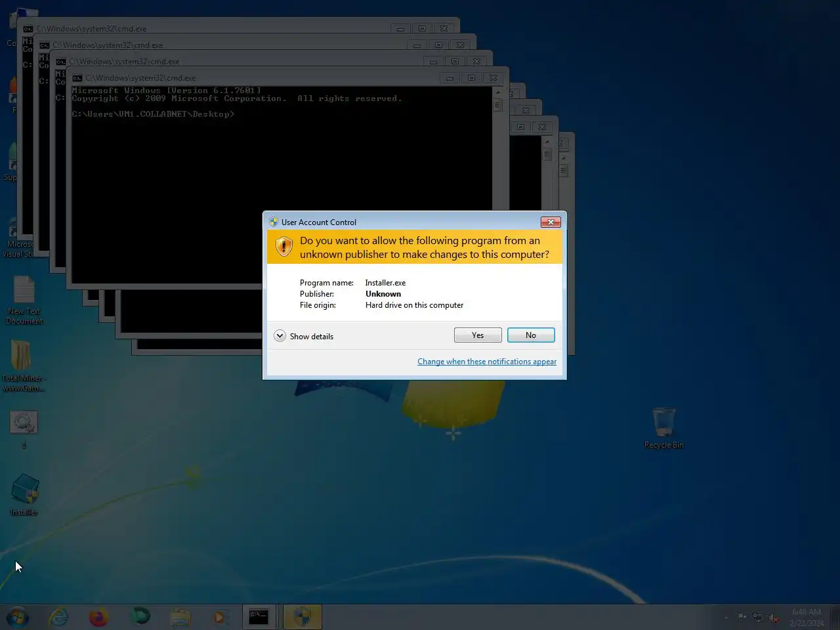
Task: Select the gear settings file desktop icon
Action: pyautogui.click(x=24, y=429)
